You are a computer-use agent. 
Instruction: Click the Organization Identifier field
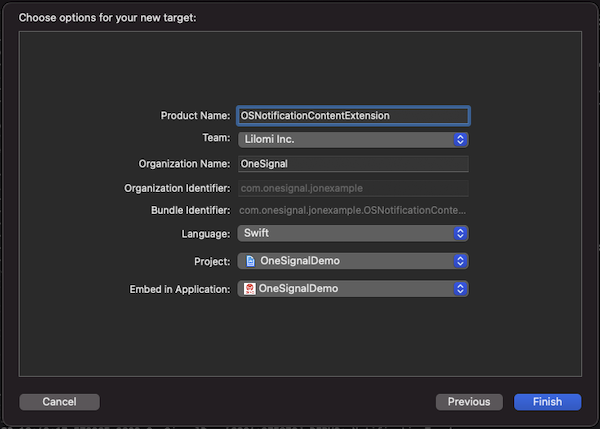point(353,188)
